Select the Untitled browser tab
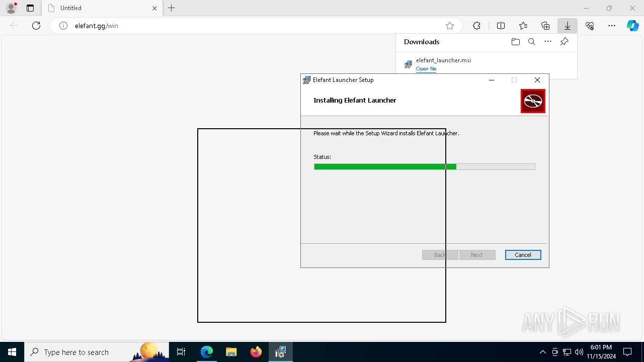Viewport: 644px width, 362px height. [x=102, y=8]
